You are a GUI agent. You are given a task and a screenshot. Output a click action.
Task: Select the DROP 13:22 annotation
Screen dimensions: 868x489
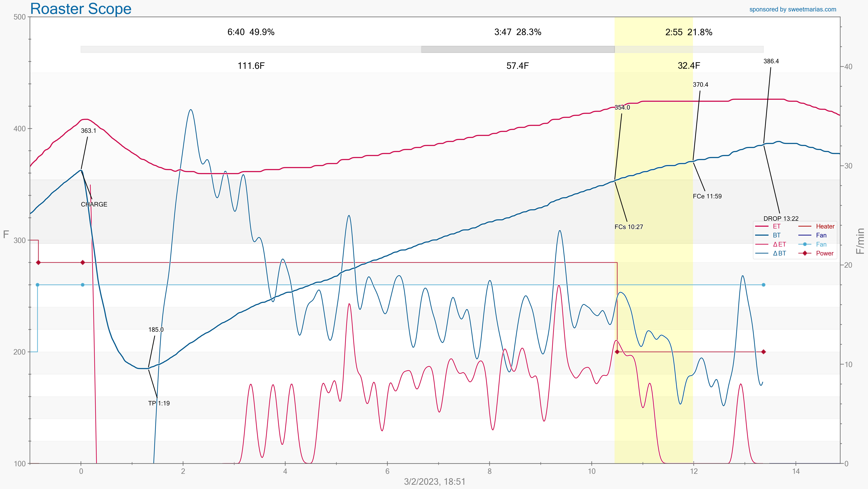pyautogui.click(x=781, y=218)
